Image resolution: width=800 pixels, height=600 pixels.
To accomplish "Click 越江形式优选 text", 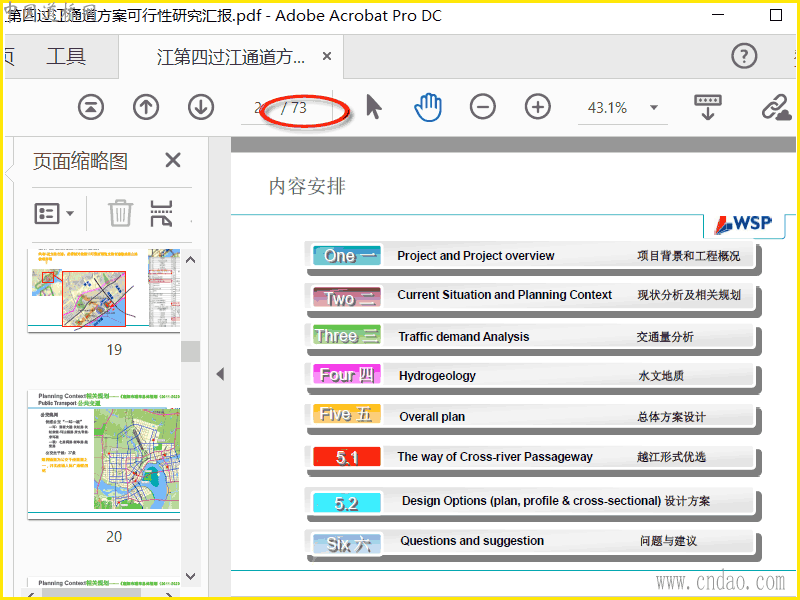I will tap(671, 457).
